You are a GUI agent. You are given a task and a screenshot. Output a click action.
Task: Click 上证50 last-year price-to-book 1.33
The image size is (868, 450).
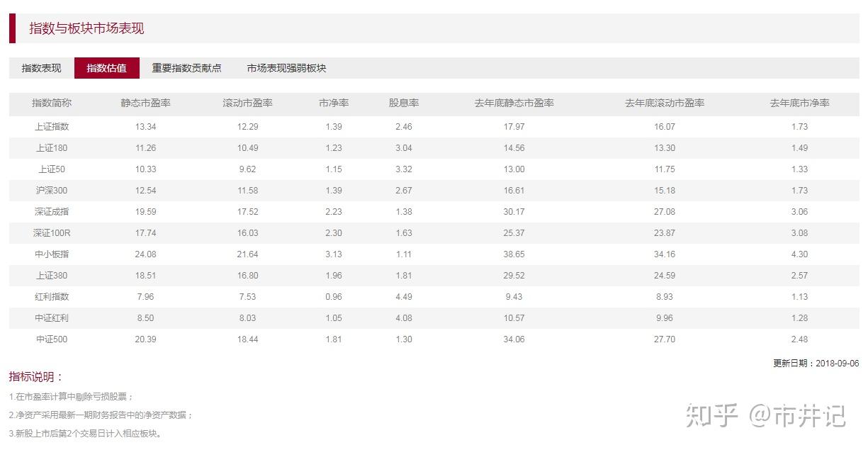pos(800,169)
